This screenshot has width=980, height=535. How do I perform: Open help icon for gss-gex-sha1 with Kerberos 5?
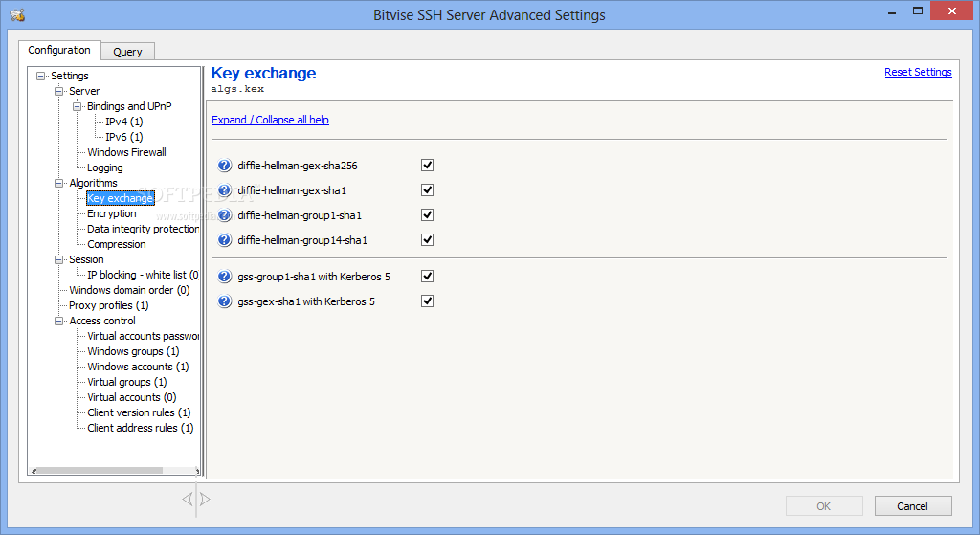(224, 301)
